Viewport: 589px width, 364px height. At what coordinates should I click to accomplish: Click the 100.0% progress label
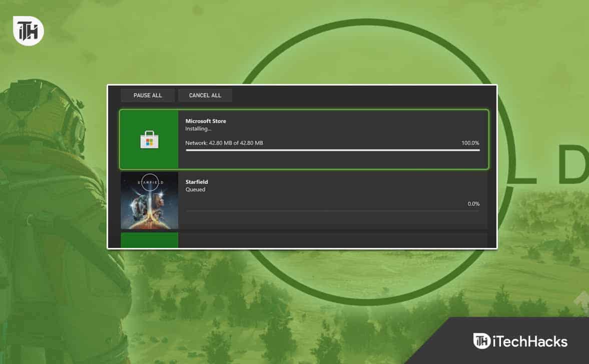[x=470, y=142]
